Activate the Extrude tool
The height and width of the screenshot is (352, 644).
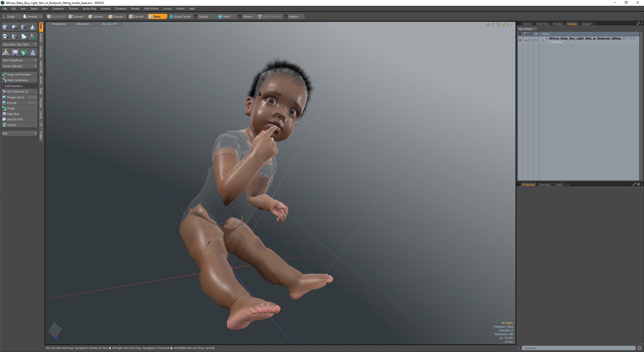coord(19,103)
